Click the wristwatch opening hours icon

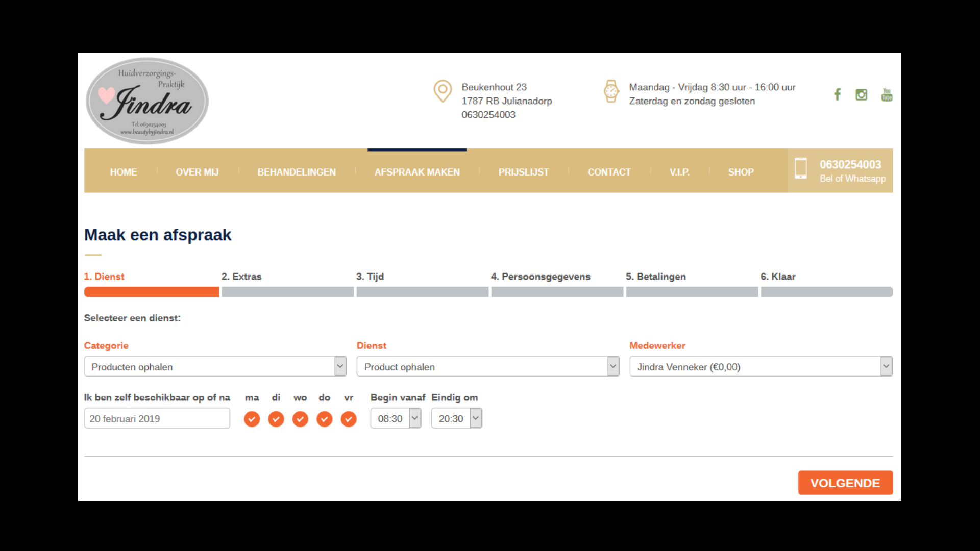click(x=611, y=91)
